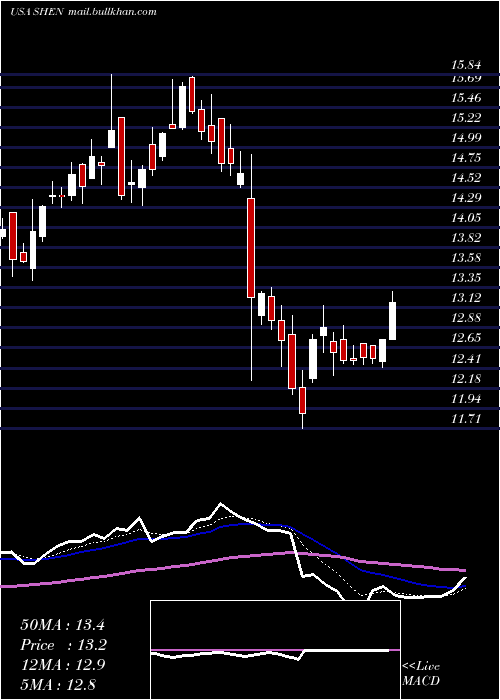Click the 12.41 price axis label
The image size is (500, 700).
(x=466, y=358)
